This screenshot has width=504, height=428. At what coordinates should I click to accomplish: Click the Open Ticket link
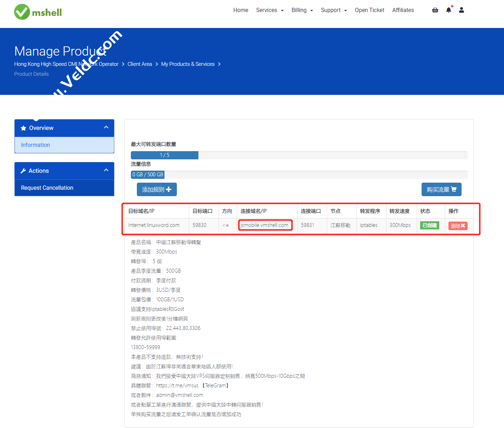pyautogui.click(x=369, y=10)
